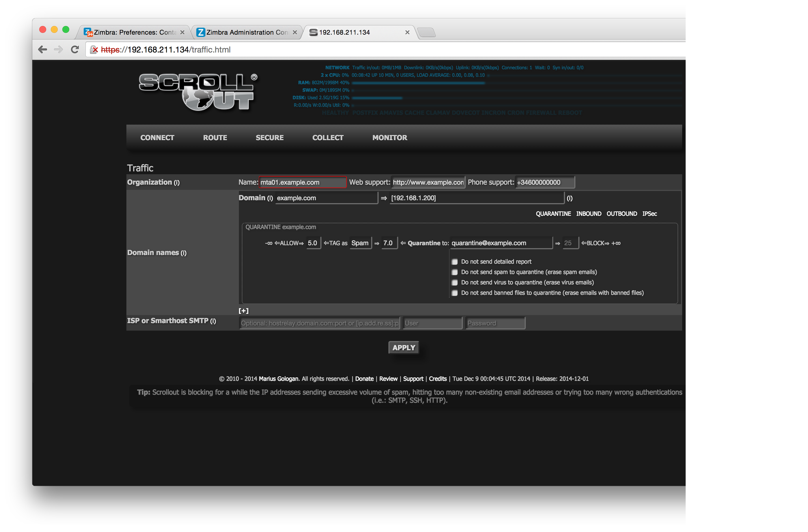Click the smarthost host relay field
The width and height of the screenshot is (808, 532).
[319, 323]
